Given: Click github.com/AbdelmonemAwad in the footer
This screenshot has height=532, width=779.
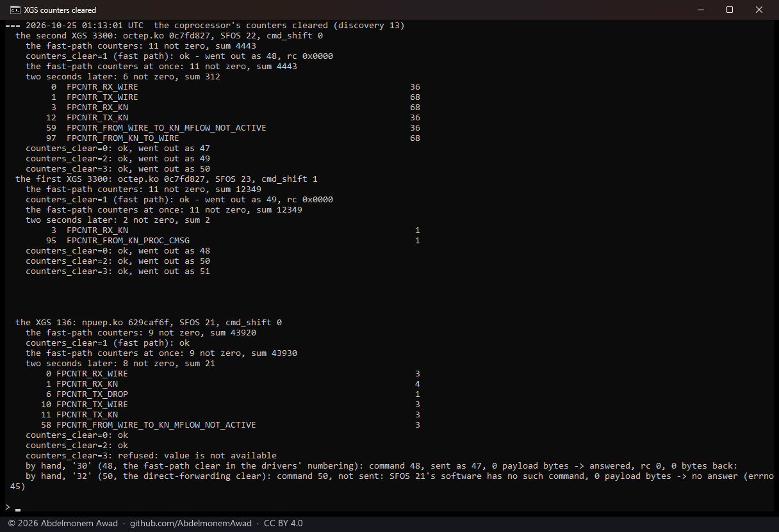Looking at the screenshot, I should 191,523.
